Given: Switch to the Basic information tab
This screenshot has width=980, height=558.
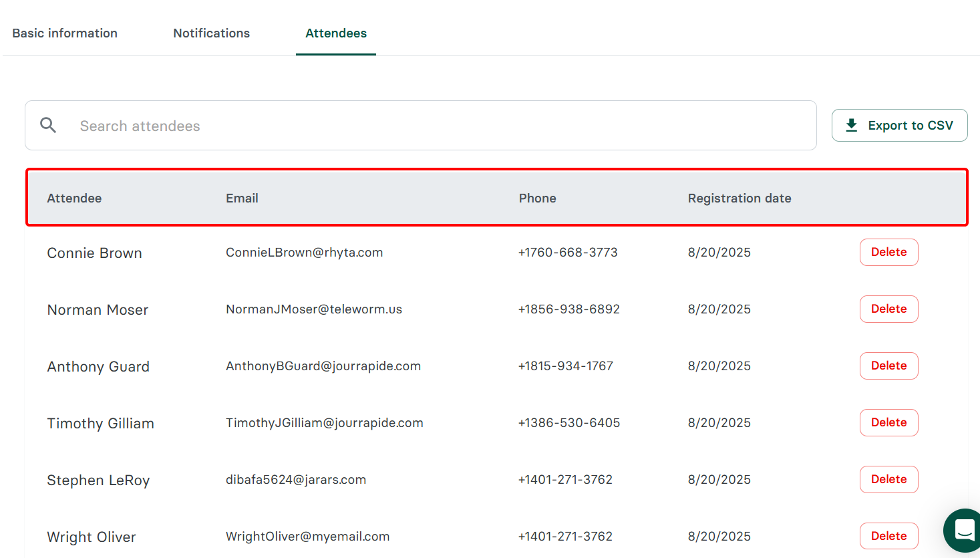Looking at the screenshot, I should tap(64, 33).
